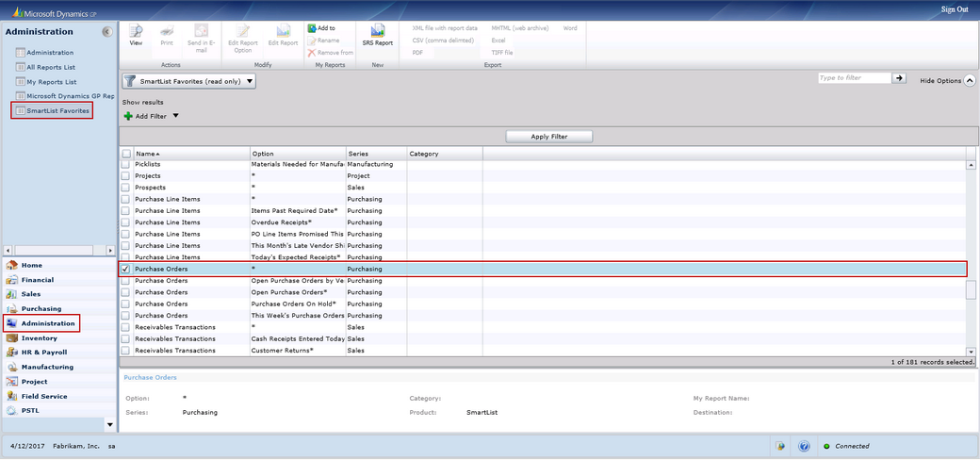Expand the Add Filter dropdown arrow

point(175,116)
